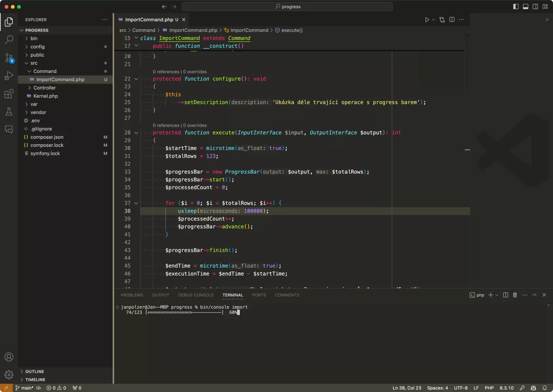Open the Search view in activity bar

coord(9,40)
